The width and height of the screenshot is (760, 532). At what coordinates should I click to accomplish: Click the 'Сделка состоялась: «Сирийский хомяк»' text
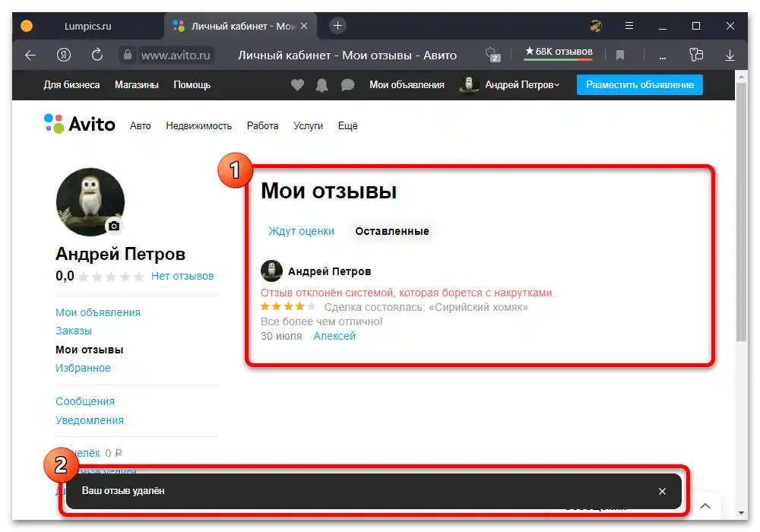(426, 307)
